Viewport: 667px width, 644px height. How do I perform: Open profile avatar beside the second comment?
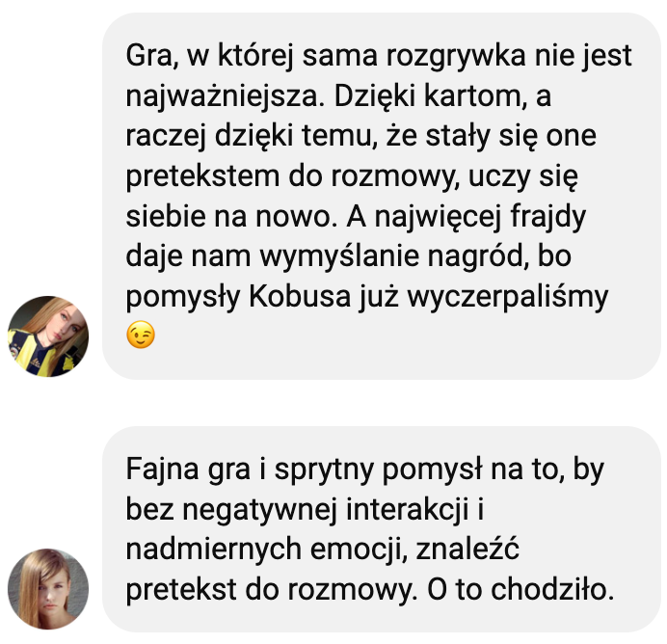tap(48, 589)
